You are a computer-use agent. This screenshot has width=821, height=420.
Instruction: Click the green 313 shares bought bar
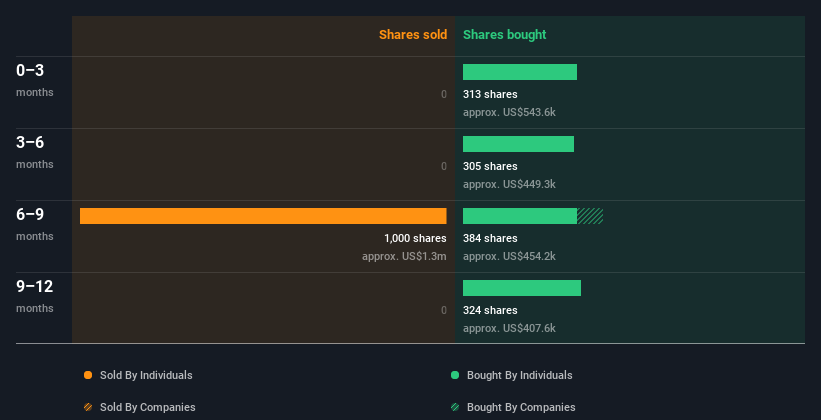click(520, 72)
